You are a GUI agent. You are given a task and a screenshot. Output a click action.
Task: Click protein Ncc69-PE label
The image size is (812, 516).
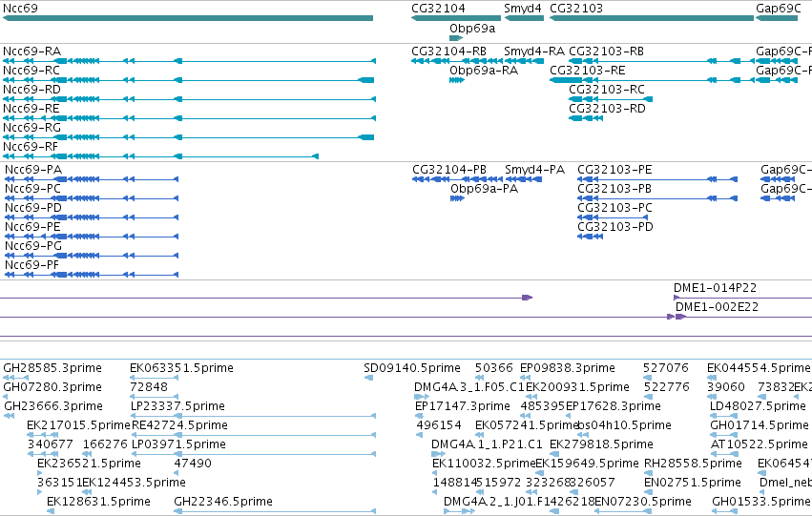[32, 227]
